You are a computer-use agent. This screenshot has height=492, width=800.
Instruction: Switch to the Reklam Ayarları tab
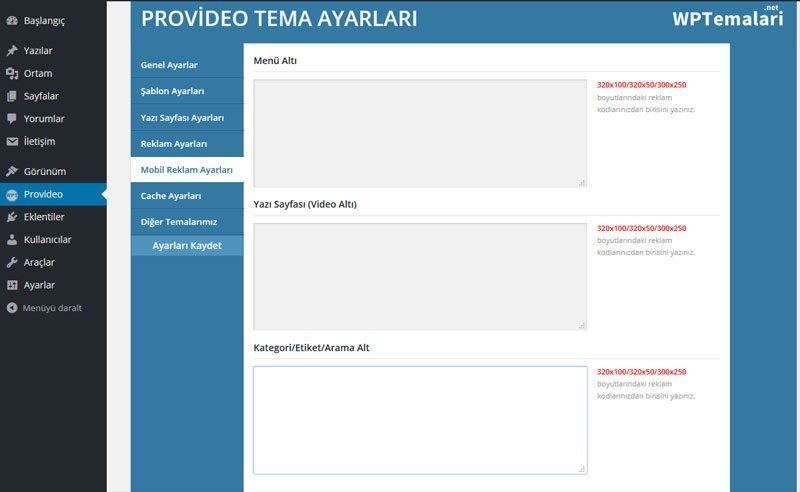click(187, 144)
